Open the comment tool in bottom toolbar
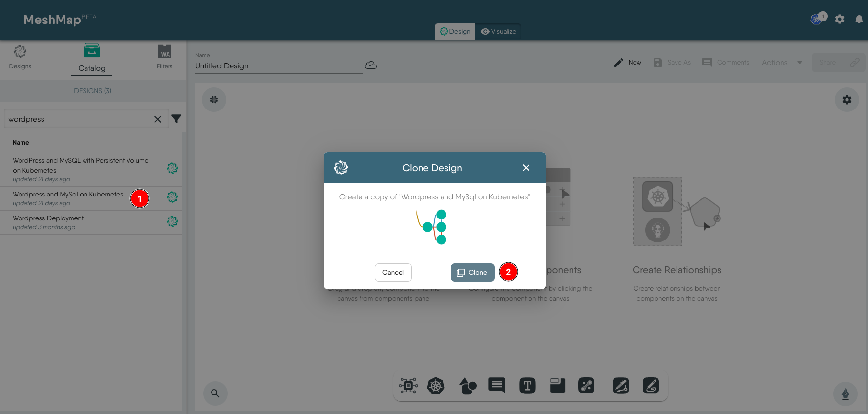The width and height of the screenshot is (868, 414). pos(497,386)
